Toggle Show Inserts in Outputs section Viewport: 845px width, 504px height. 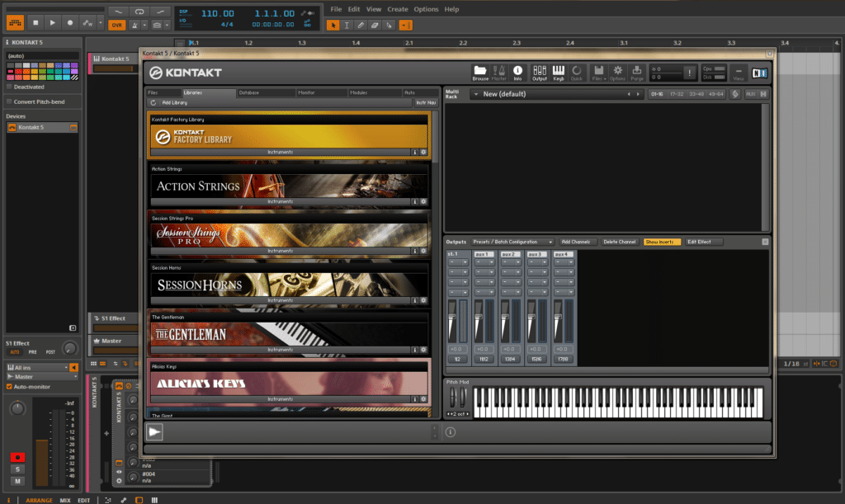662,243
